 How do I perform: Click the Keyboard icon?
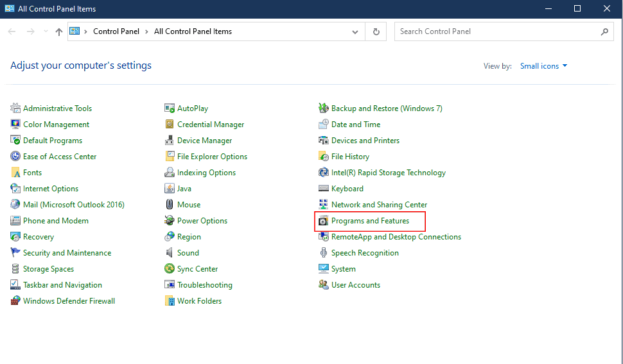(x=324, y=189)
